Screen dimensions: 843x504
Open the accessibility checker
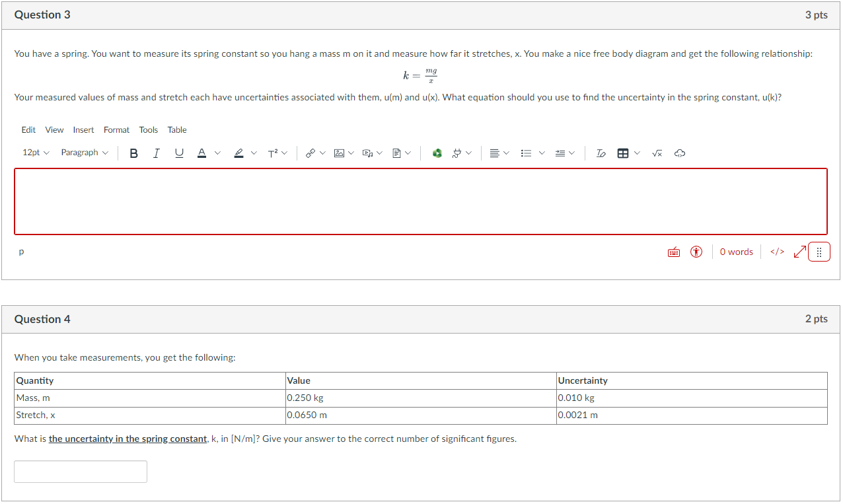696,252
